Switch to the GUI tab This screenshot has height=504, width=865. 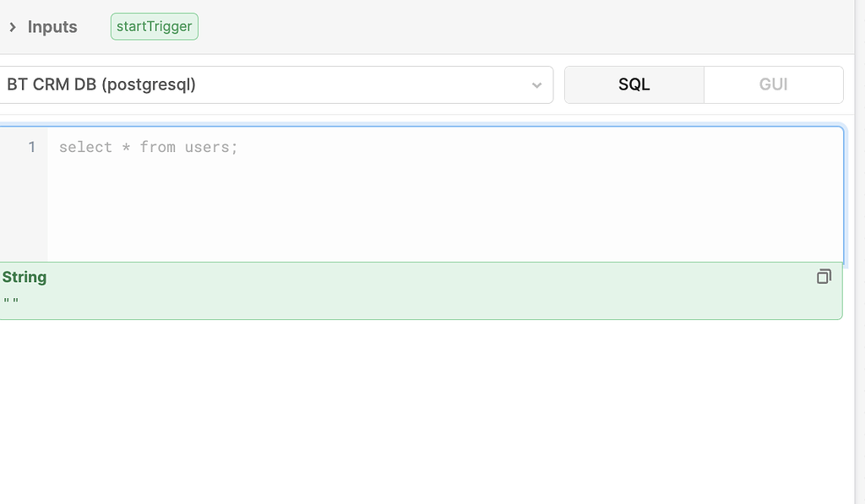[773, 84]
